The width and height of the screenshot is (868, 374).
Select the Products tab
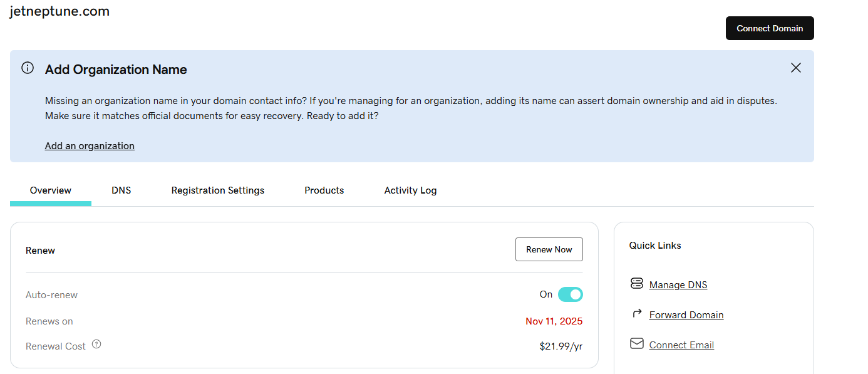tap(324, 190)
